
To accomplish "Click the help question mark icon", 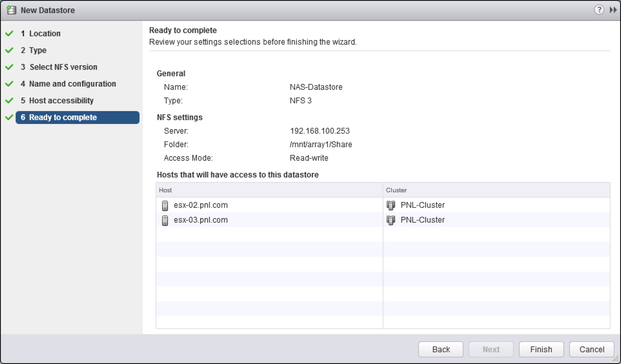I will pyautogui.click(x=599, y=10).
